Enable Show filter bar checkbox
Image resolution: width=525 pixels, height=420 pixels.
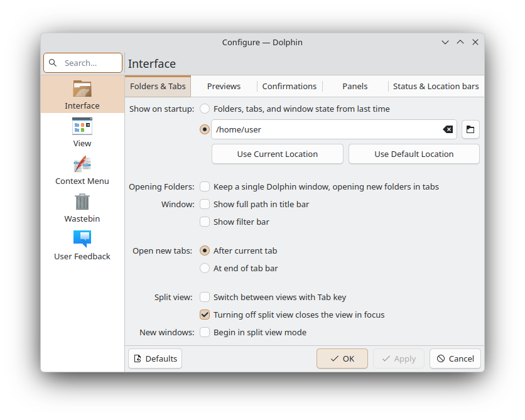(205, 222)
